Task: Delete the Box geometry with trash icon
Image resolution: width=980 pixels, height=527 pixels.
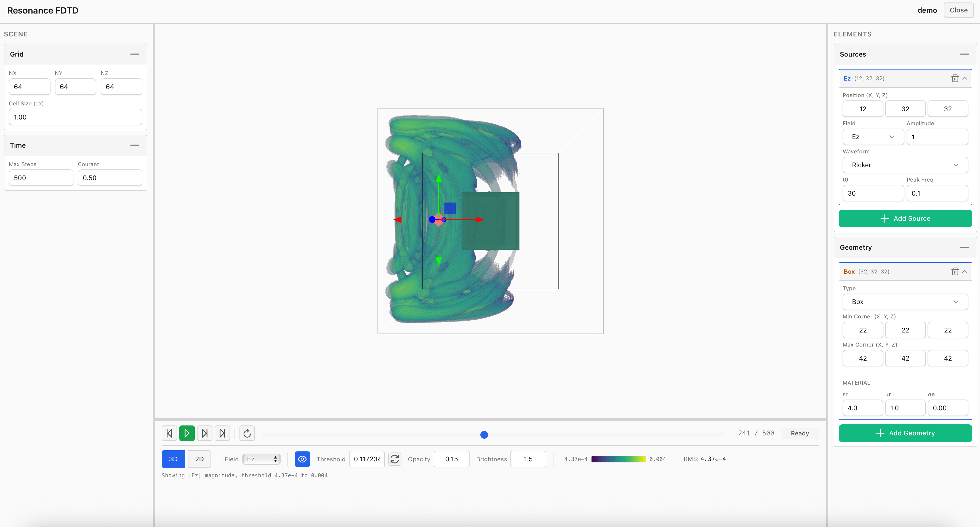Action: pyautogui.click(x=955, y=271)
